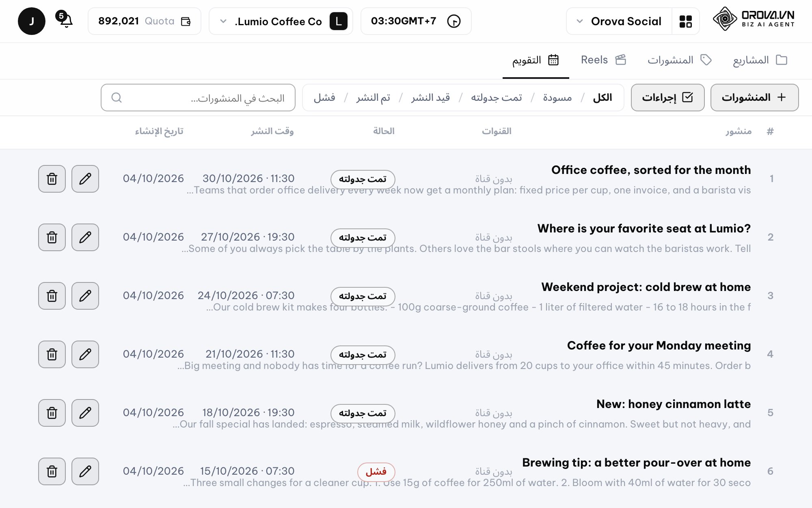Click the add المنشورات button
Screen dimensions: 812x508
point(755,98)
